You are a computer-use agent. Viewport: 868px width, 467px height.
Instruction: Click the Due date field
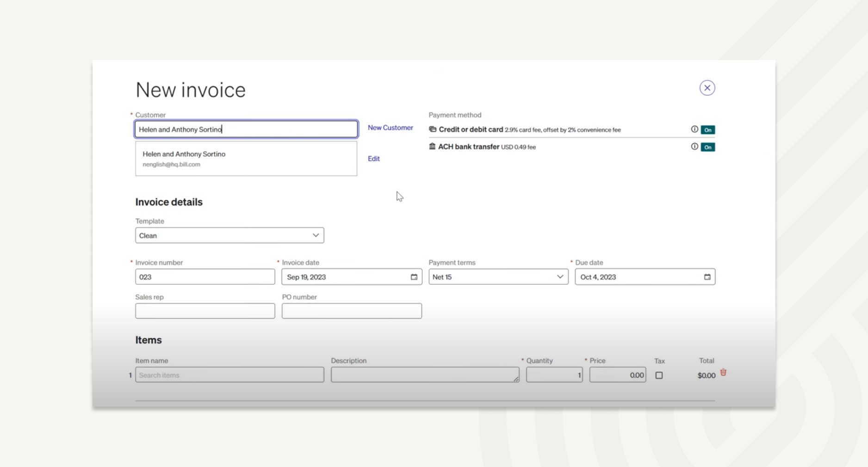(645, 277)
